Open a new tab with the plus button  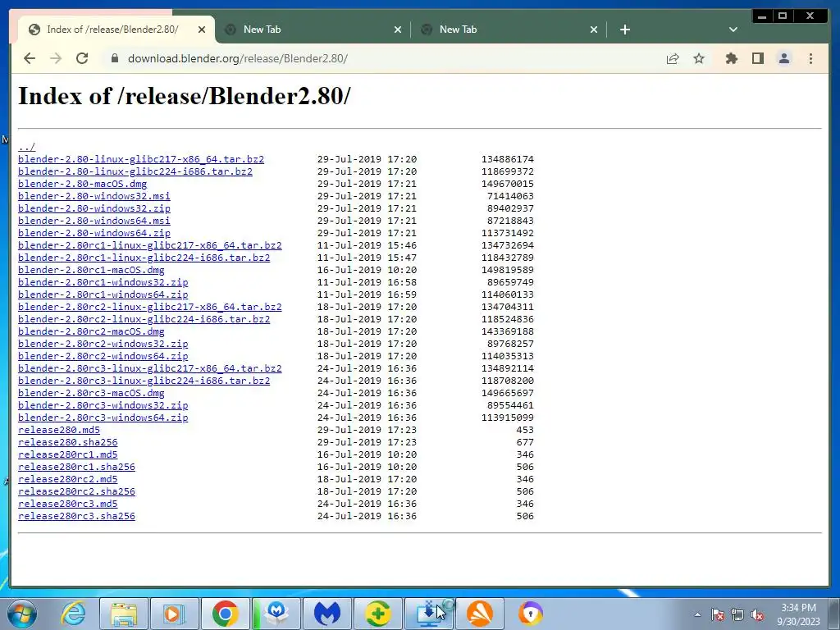(624, 30)
